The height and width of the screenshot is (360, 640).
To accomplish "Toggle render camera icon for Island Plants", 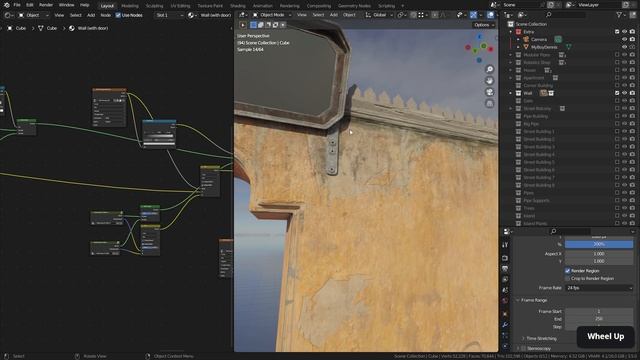I will point(632,223).
